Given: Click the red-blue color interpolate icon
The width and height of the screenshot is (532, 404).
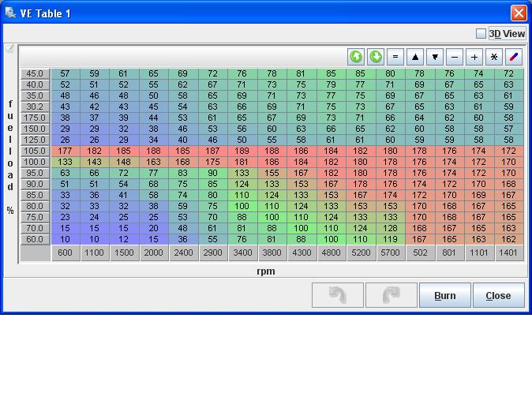Looking at the screenshot, I should pos(514,57).
